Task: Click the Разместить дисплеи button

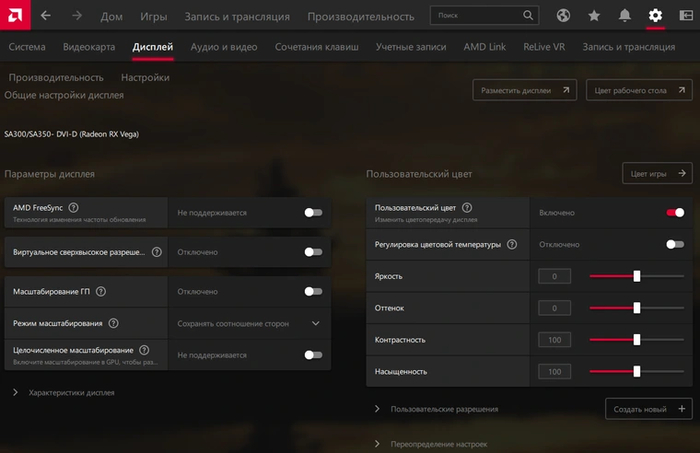Action: coord(524,91)
